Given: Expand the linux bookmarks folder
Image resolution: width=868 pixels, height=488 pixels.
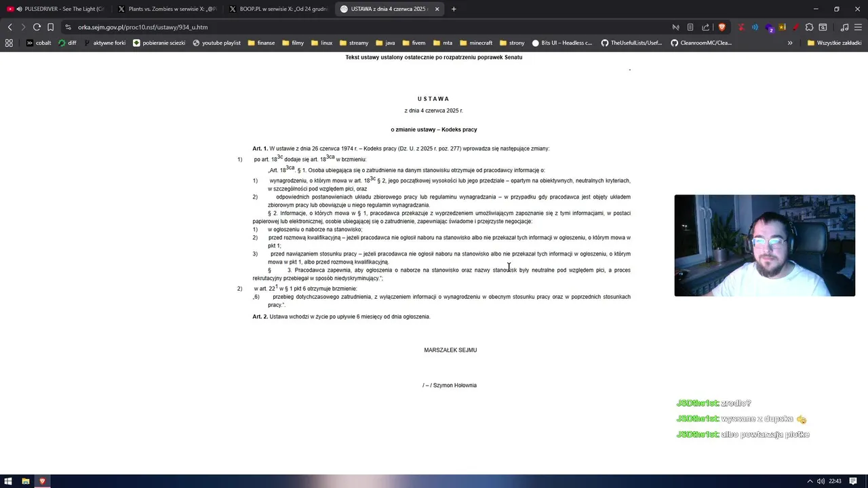Looking at the screenshot, I should pyautogui.click(x=322, y=43).
